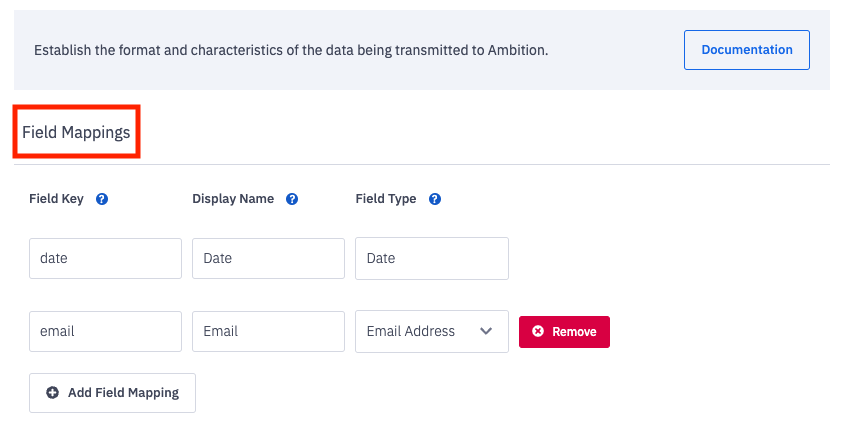Click into the "Email" display name input
This screenshot has width=849, height=435.
[268, 332]
